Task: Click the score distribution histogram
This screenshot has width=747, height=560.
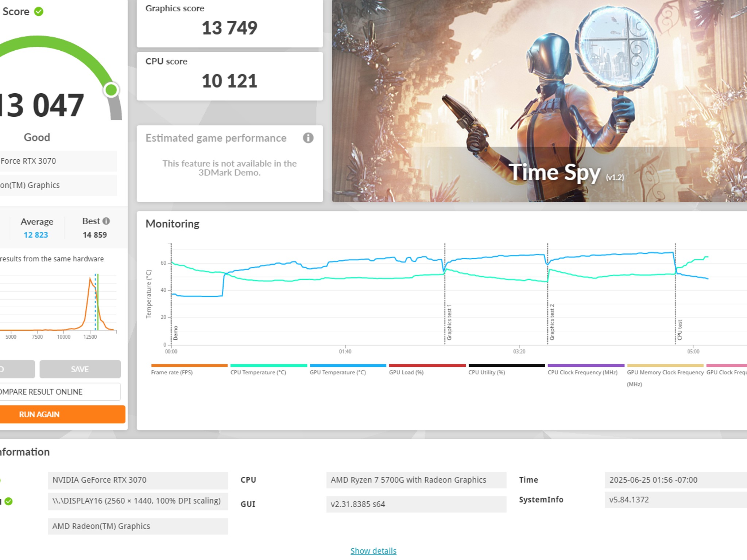Action: point(58,306)
